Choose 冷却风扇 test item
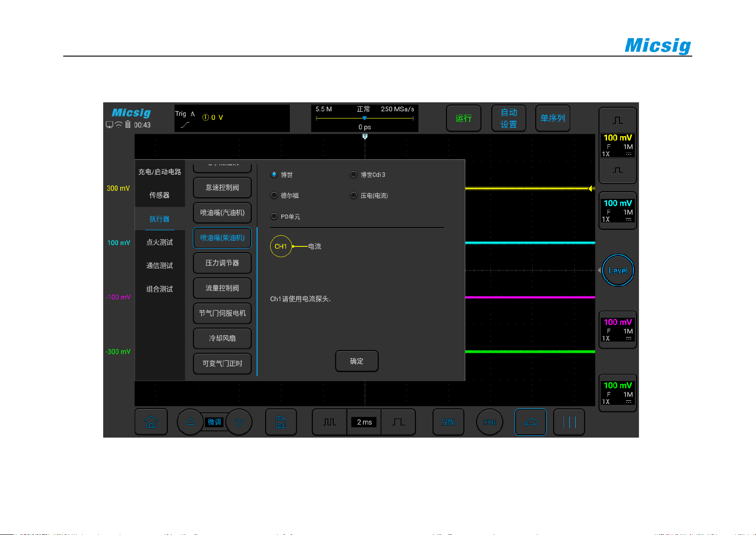 222,338
